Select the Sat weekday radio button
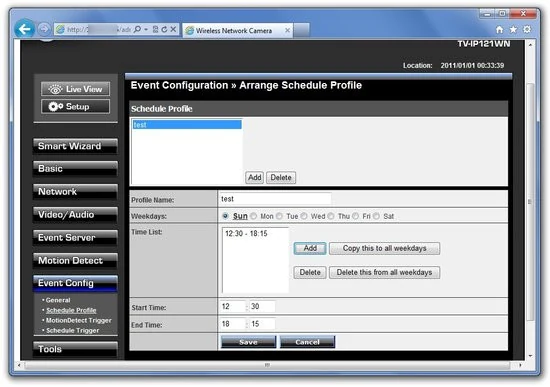The image size is (550, 387). [376, 216]
